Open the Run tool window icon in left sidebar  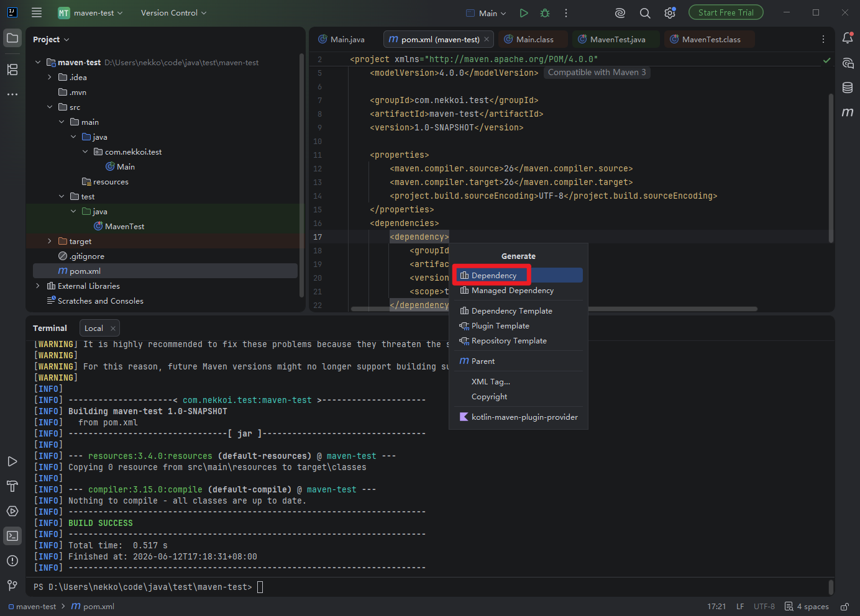point(12,461)
